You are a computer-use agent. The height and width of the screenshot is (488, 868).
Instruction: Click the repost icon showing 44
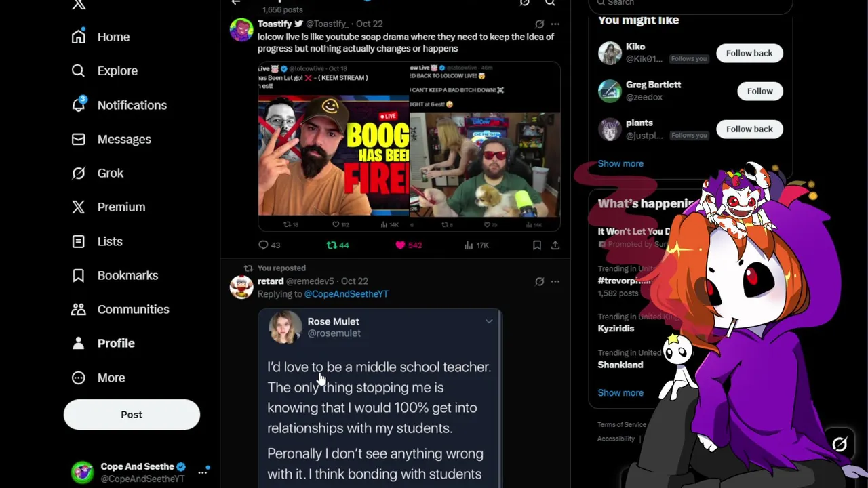point(332,245)
